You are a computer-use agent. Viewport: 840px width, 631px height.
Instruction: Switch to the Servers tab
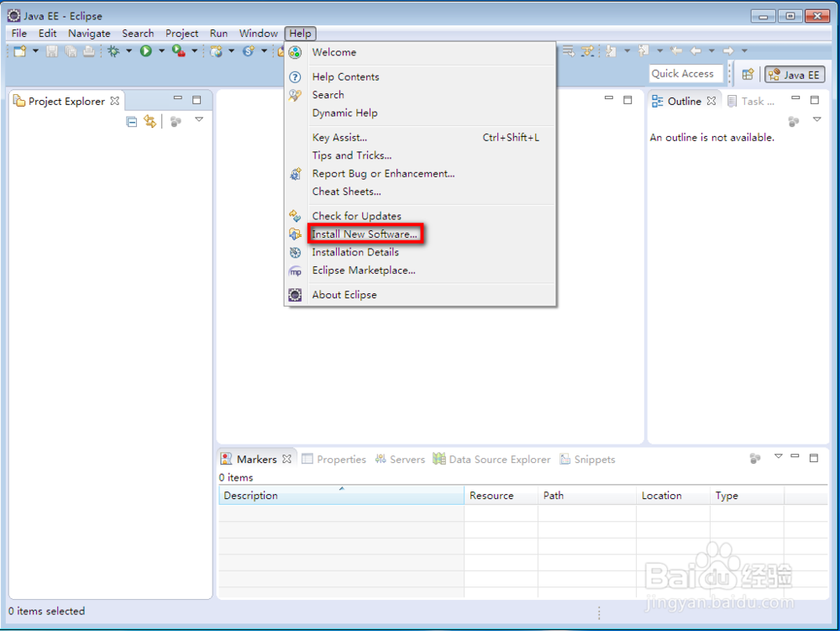(400, 460)
